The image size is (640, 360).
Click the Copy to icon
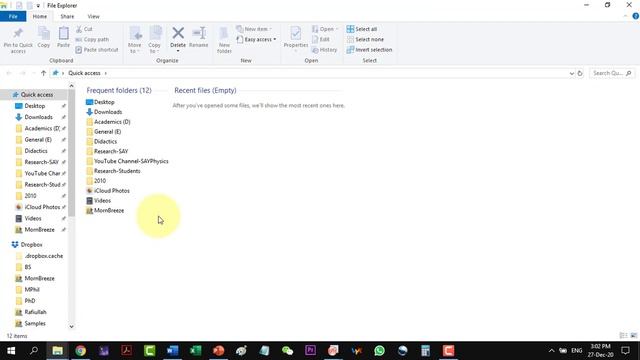155,33
